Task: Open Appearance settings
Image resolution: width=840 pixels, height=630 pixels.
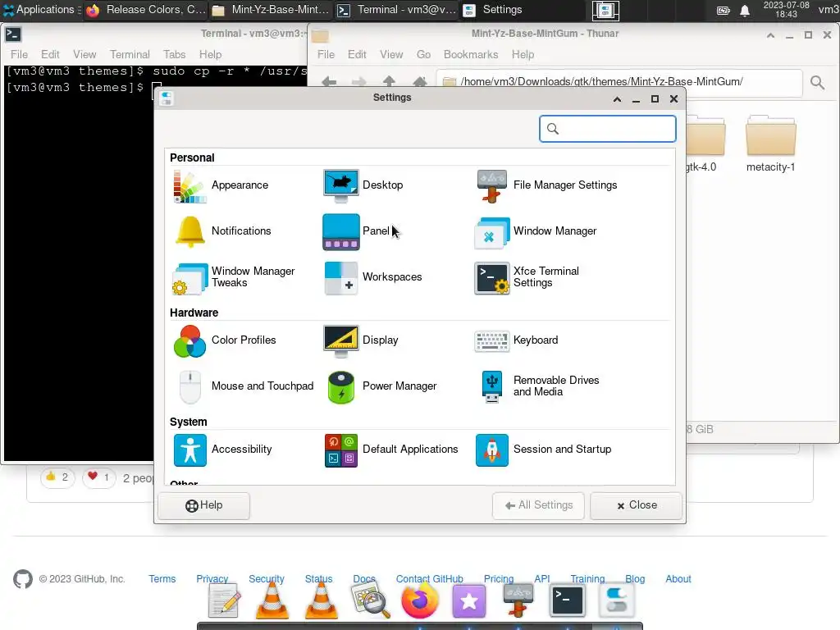Action: coord(221,185)
